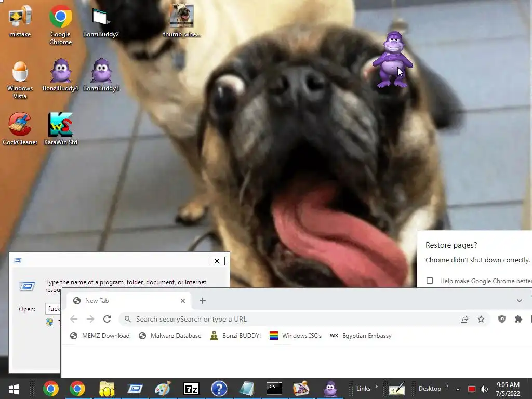Expand Chrome tab search chevron
Image resolution: width=532 pixels, height=399 pixels.
[x=520, y=301]
